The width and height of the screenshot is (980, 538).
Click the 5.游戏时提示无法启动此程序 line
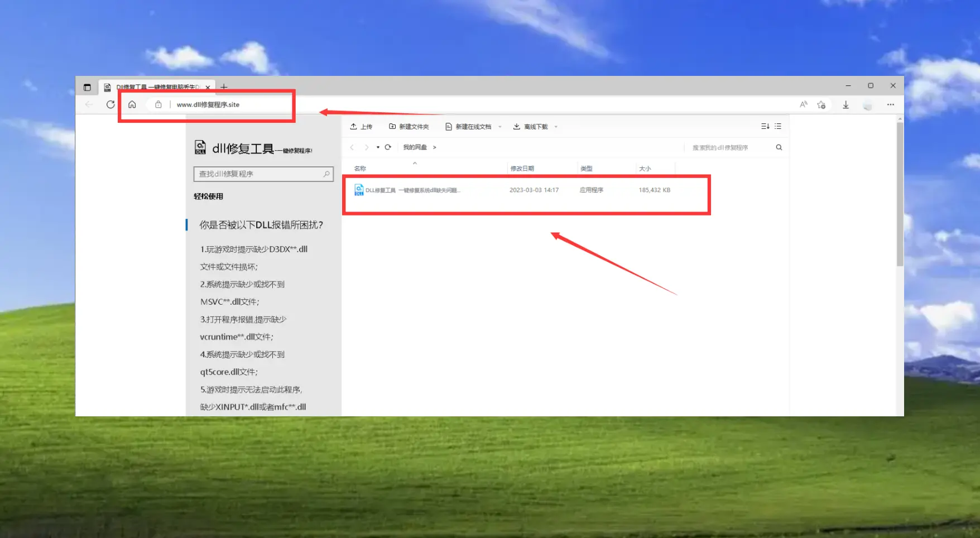(x=251, y=390)
